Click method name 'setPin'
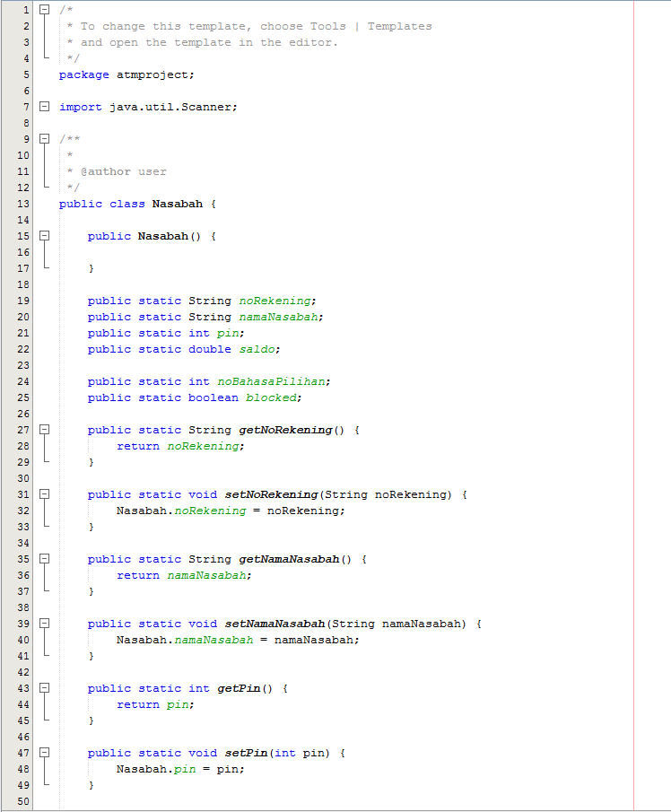Image resolution: width=671 pixels, height=812 pixels. (246, 753)
